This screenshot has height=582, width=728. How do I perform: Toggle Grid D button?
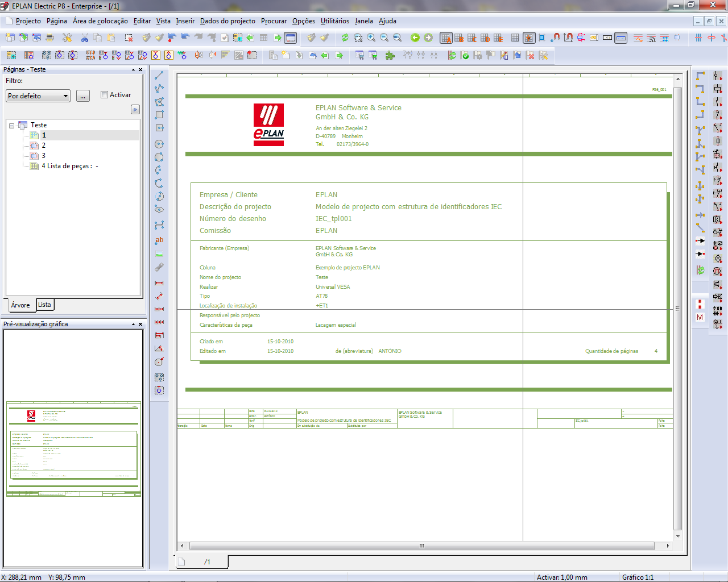[485, 38]
